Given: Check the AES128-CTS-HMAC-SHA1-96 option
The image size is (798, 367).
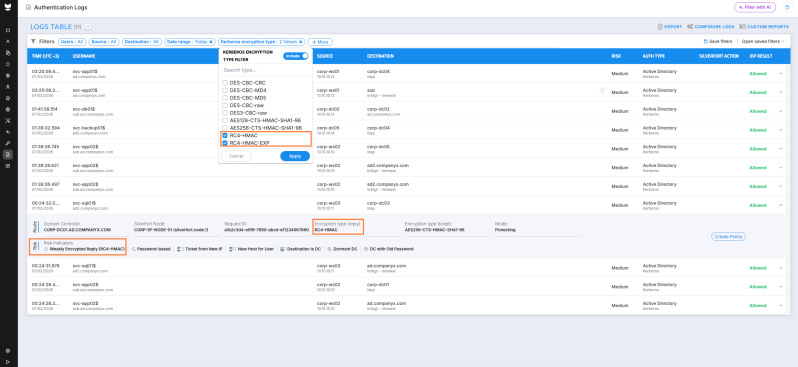Looking at the screenshot, I should coord(225,120).
